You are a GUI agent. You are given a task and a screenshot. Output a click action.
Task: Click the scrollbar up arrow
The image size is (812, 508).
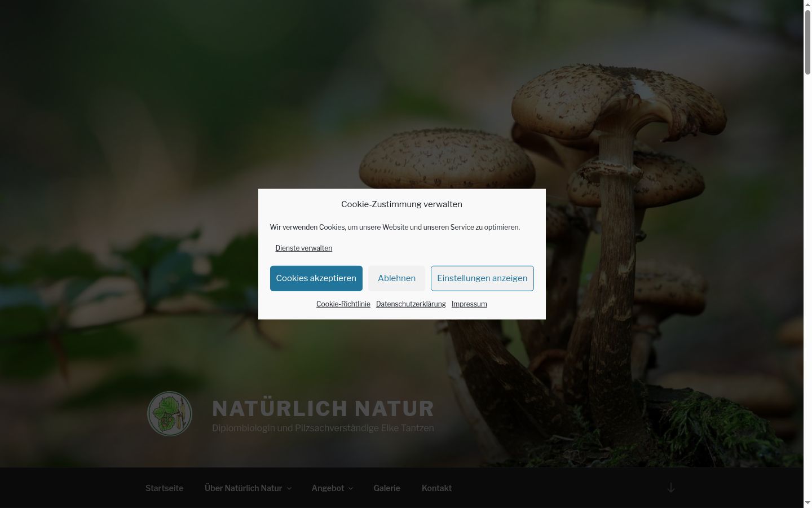pos(807,5)
